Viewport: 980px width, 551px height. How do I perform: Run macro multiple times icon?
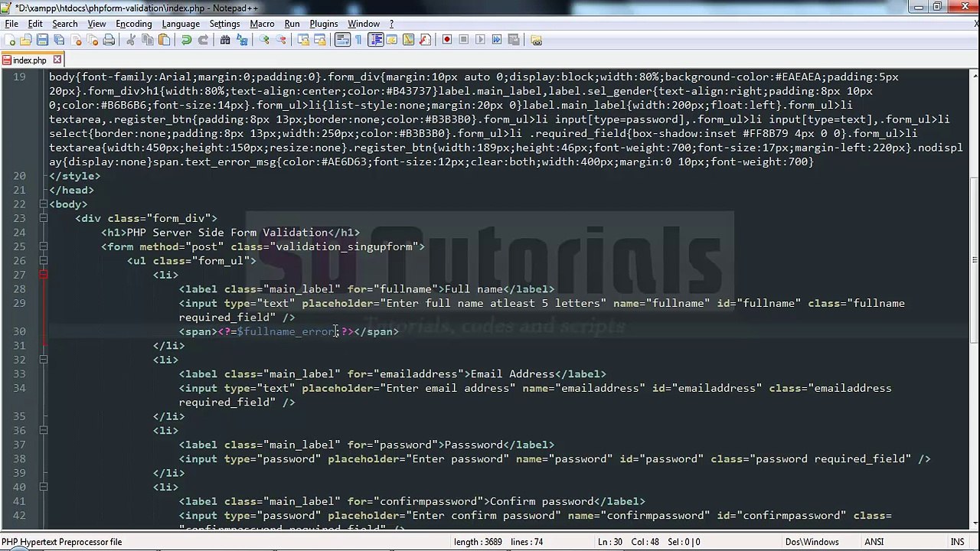click(497, 40)
